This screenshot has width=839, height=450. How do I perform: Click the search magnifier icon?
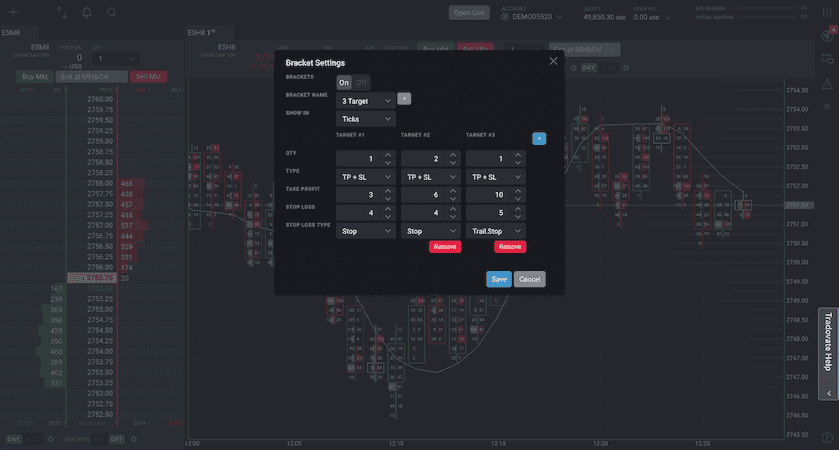[x=111, y=13]
